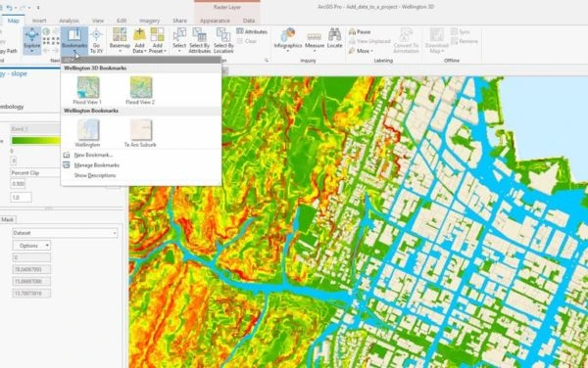588x368 pixels.
Task: Click the 0.500 minimum clip field
Action: click(18, 184)
